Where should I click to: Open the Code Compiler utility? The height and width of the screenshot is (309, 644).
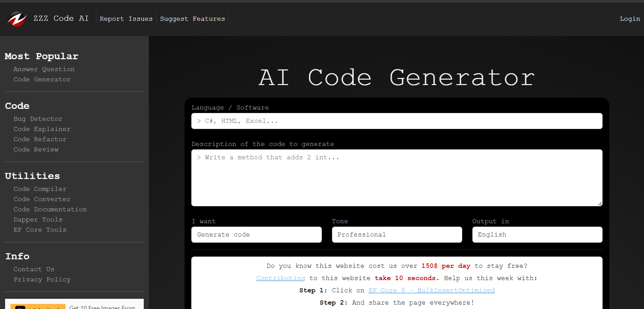pos(40,189)
